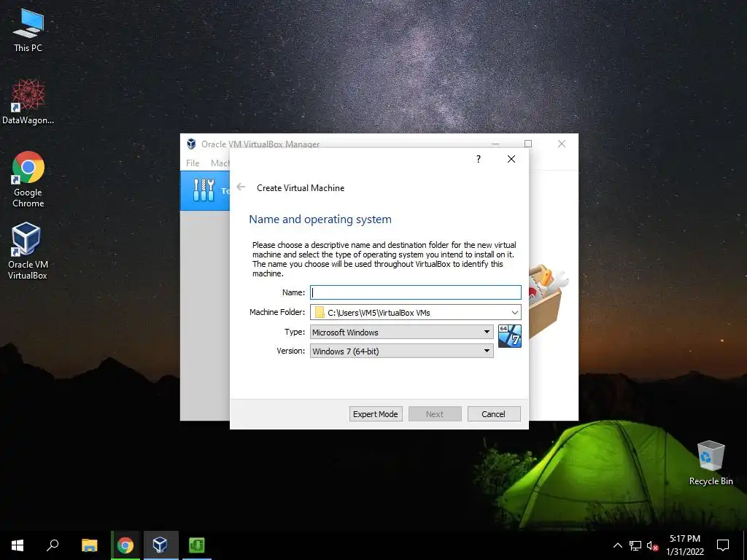Screen dimensions: 747x560
Task: Open the green app in the taskbar
Action: [197, 545]
